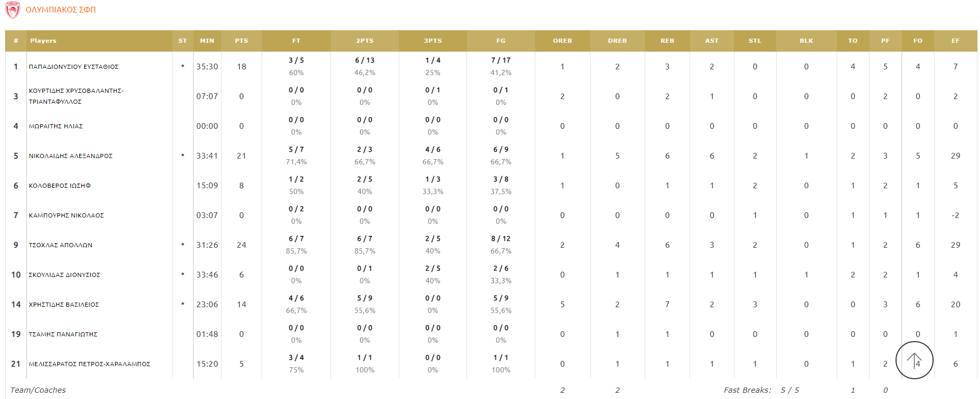
Task: Click the Team/Coaches row label
Action: (x=38, y=390)
